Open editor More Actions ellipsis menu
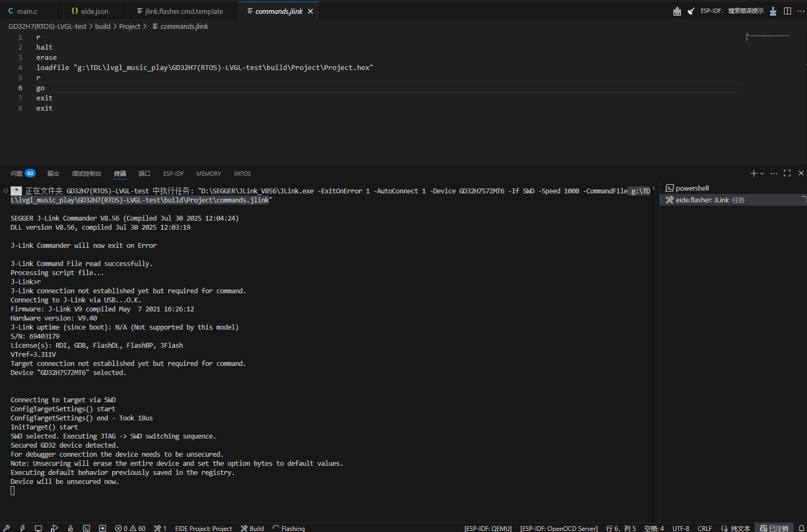 (801, 11)
